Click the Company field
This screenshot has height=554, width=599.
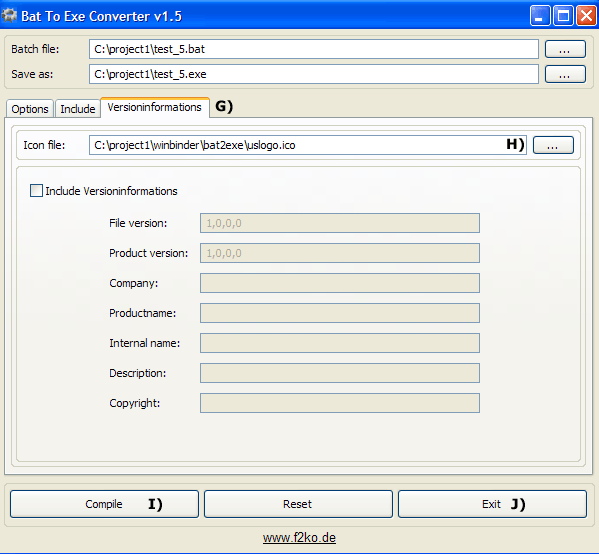(340, 283)
